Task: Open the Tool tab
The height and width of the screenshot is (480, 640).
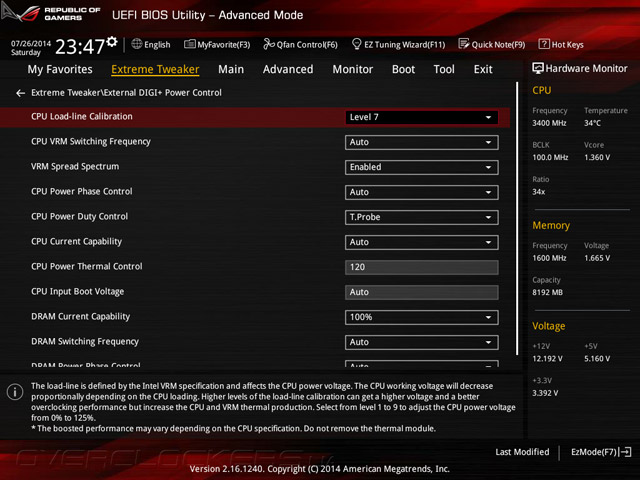Action: (444, 69)
